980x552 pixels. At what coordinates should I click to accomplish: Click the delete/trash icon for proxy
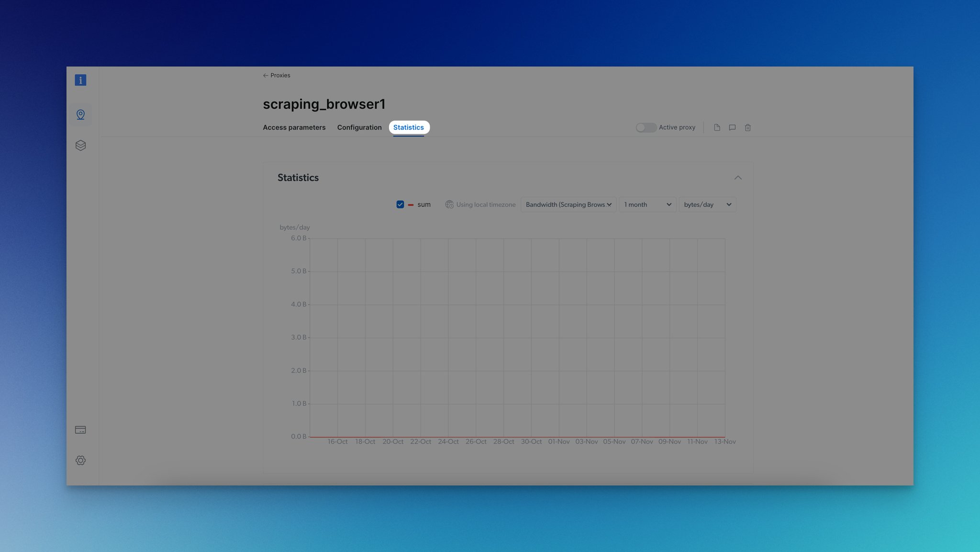747,127
